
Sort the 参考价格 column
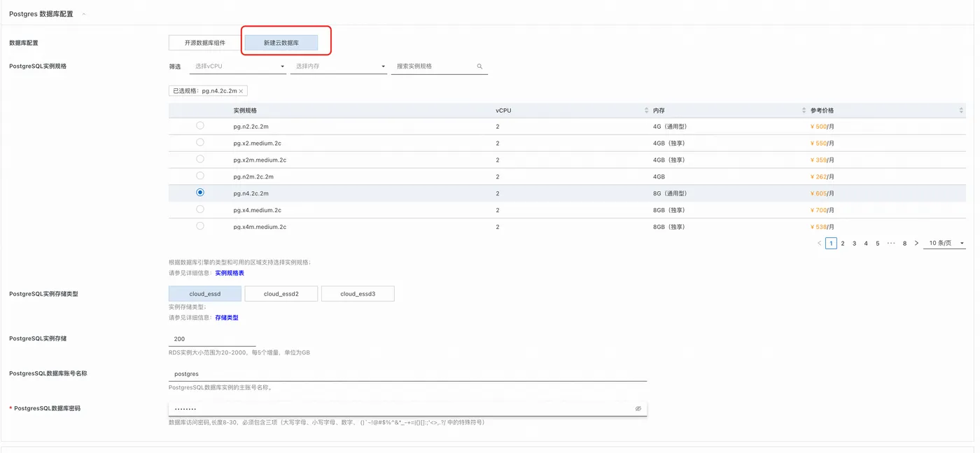[x=962, y=111]
